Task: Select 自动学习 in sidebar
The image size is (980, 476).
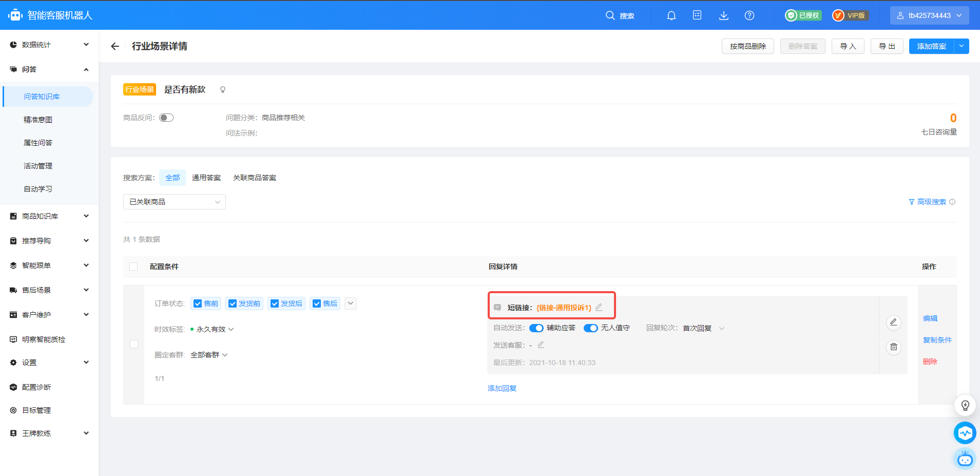Action: click(38, 189)
